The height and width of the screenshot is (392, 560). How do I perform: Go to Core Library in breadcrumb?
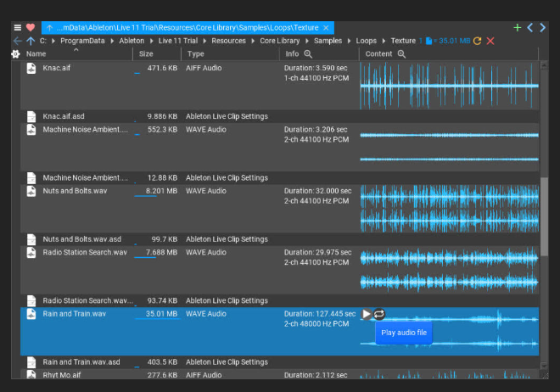(x=281, y=41)
